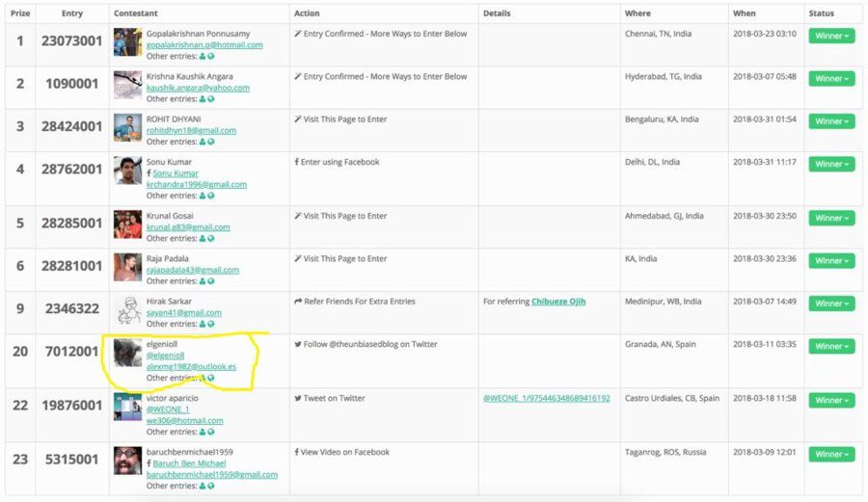Click the Action column header

(x=307, y=13)
